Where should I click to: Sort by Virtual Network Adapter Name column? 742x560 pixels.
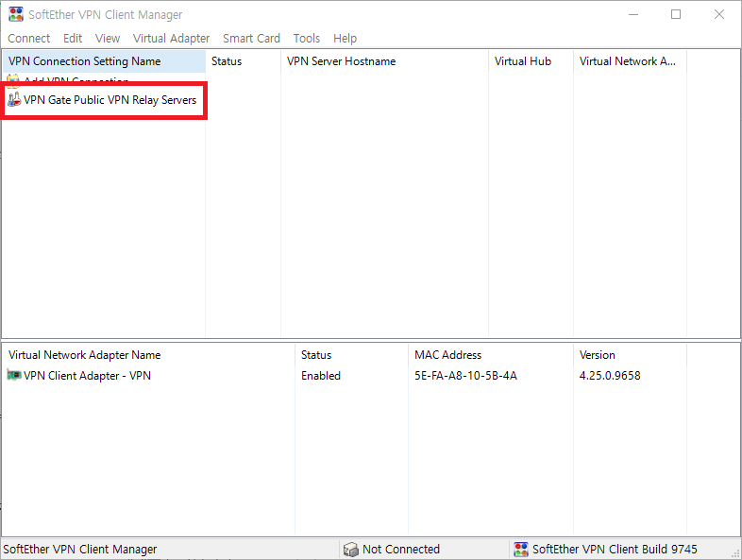click(x=148, y=355)
